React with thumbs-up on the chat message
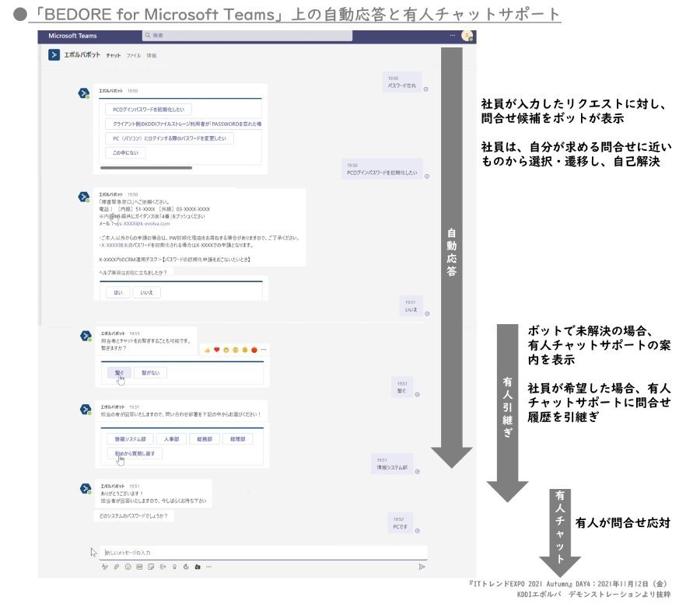 click(207, 350)
